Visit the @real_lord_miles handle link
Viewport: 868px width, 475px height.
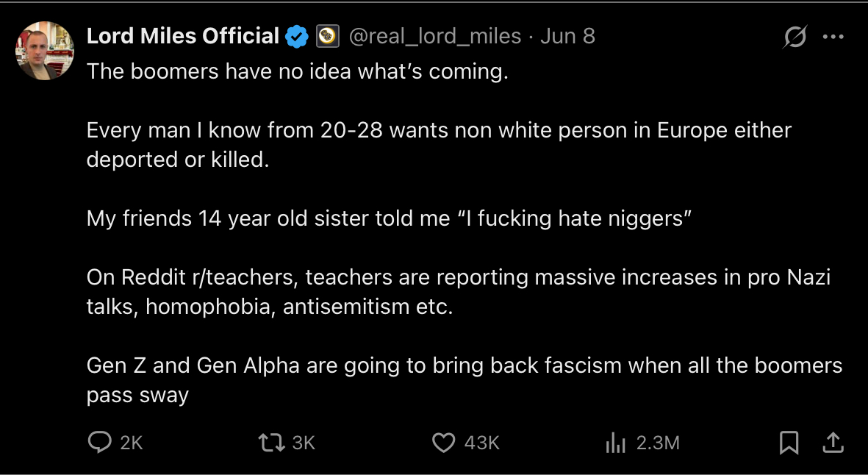pyautogui.click(x=435, y=37)
